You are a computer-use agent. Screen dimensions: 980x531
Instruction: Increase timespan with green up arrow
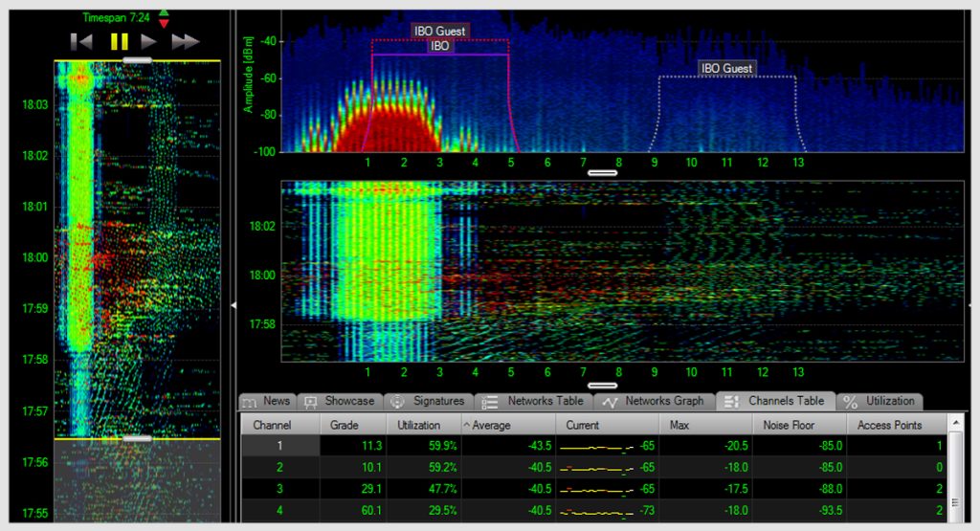point(164,12)
